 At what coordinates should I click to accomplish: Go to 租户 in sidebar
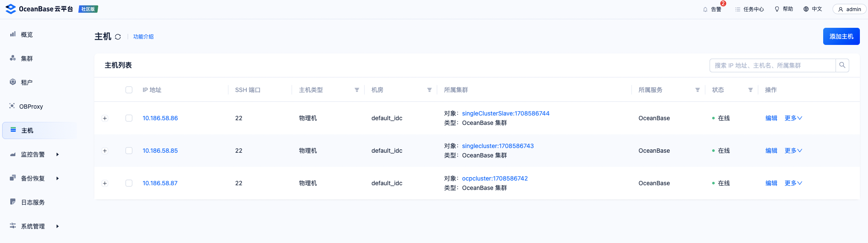tap(27, 83)
